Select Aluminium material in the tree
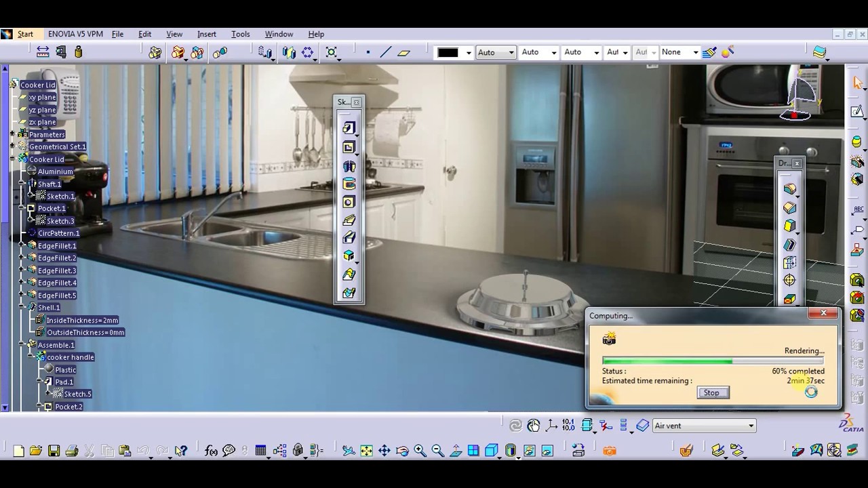Image resolution: width=868 pixels, height=488 pixels. [56, 171]
